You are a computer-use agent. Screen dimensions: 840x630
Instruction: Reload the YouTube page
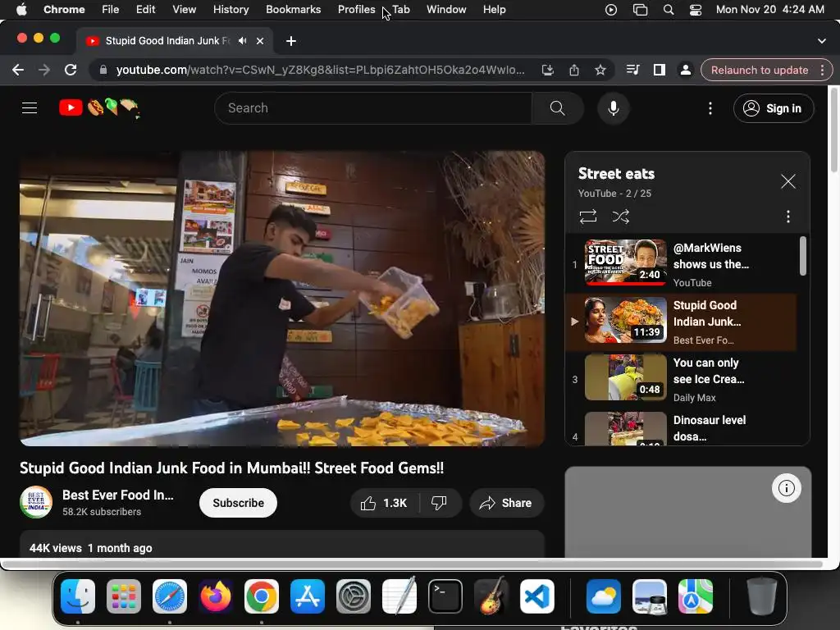pyautogui.click(x=71, y=71)
